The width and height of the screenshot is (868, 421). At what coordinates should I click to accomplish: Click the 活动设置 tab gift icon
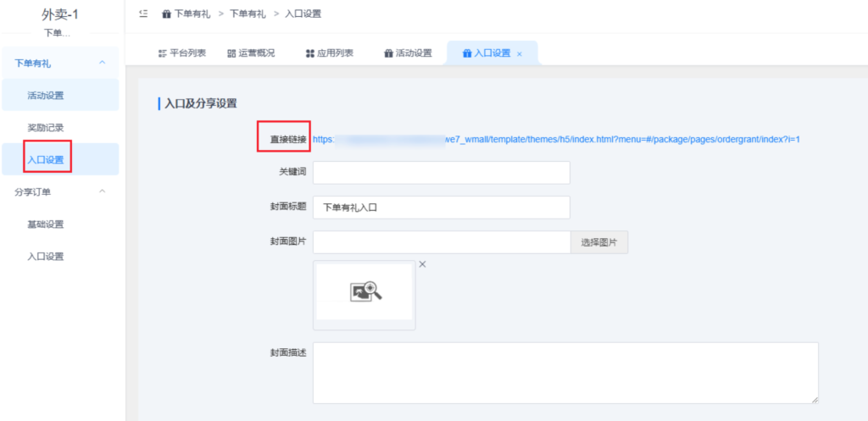pos(388,53)
